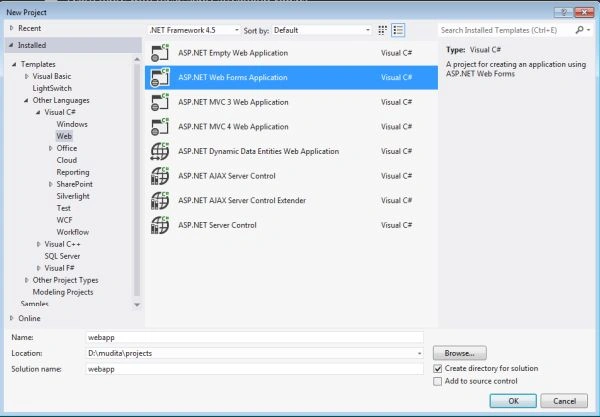The image size is (600, 417).
Task: Click the Dynamic Data Entities Web Application icon
Action: tap(160, 151)
